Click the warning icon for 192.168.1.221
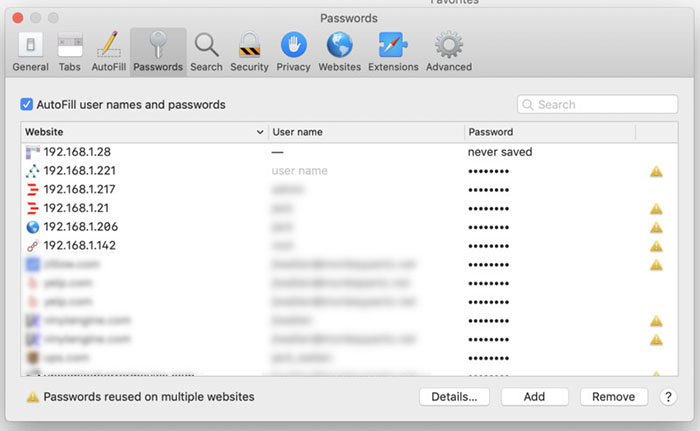 [x=656, y=171]
